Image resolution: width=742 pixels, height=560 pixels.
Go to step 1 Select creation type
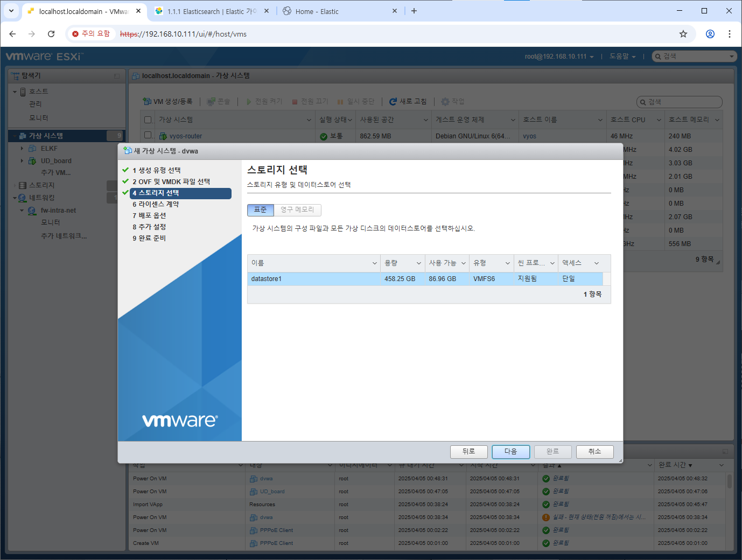(x=156, y=170)
